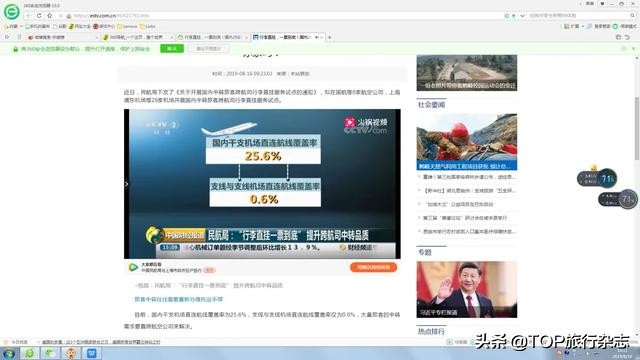
Task: Open the cartoon face taskbar app
Action: tap(71, 353)
